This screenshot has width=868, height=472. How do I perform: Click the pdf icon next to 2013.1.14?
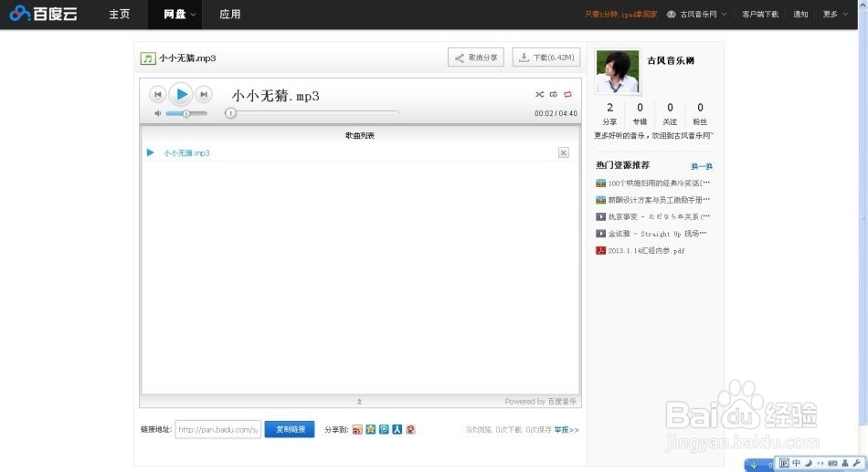tap(600, 251)
